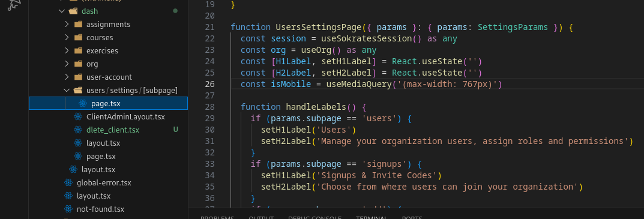Click the 'Users' string on line 30
This screenshot has width=644, height=219.
[x=334, y=130]
